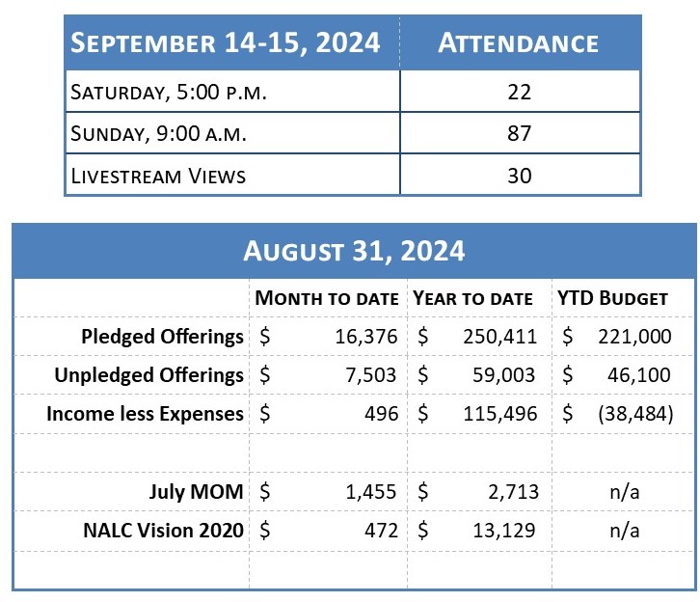Select the Month to Date column header
The width and height of the screenshot is (700, 602).
coord(327,298)
